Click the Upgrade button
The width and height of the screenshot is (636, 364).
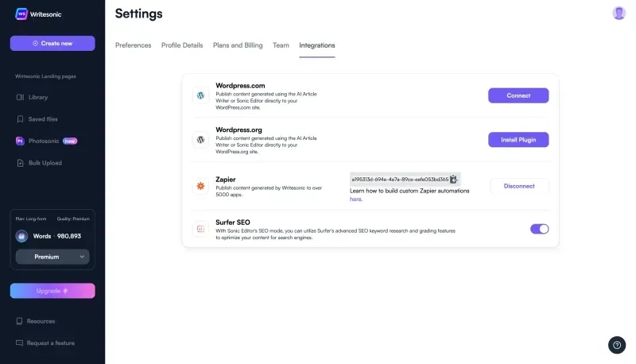52,291
